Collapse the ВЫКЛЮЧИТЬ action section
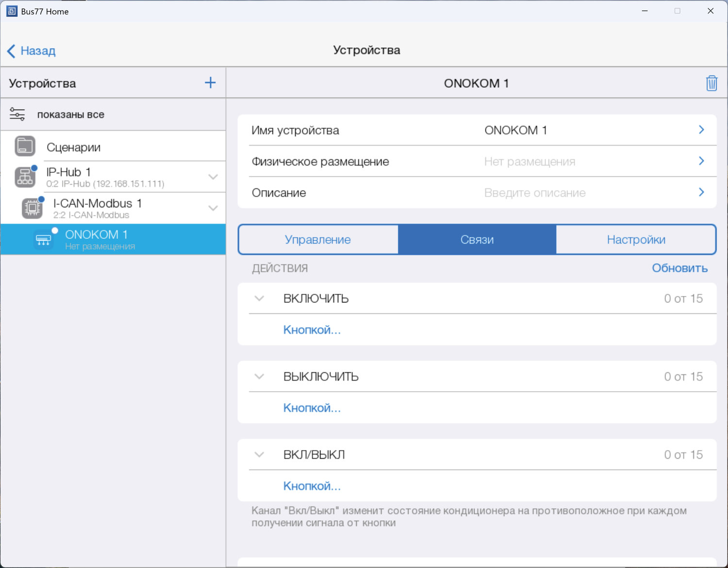This screenshot has height=568, width=728. coord(259,377)
